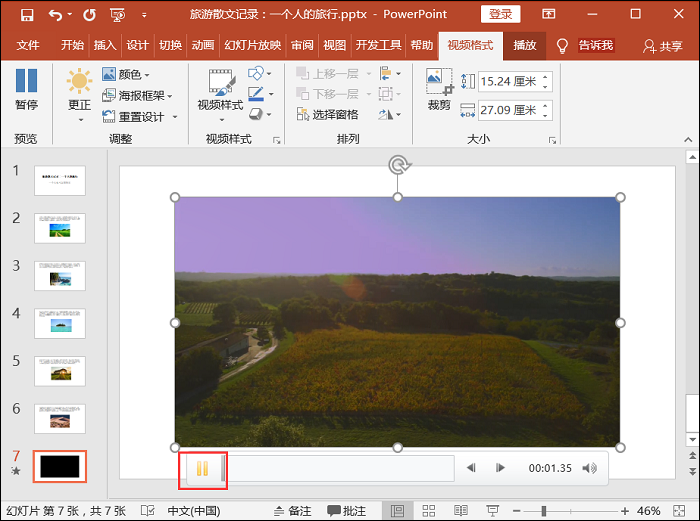Toggle the Comments (批注) pane

pos(346,510)
